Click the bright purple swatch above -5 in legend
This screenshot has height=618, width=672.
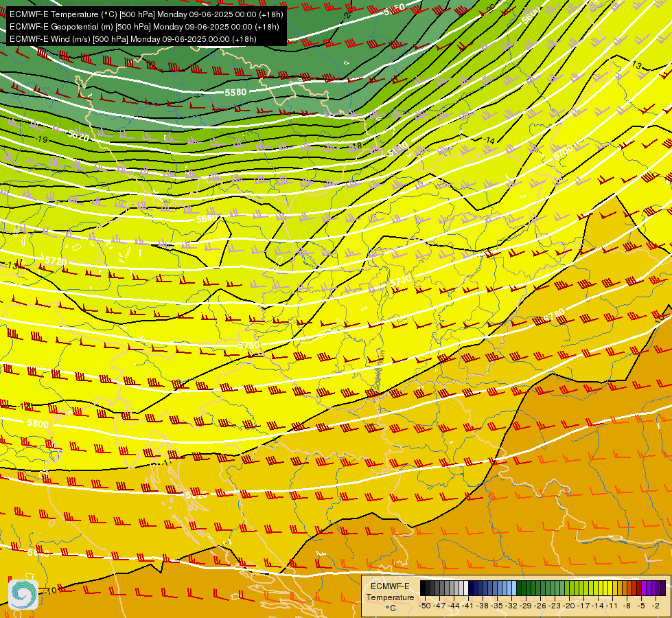(644, 588)
